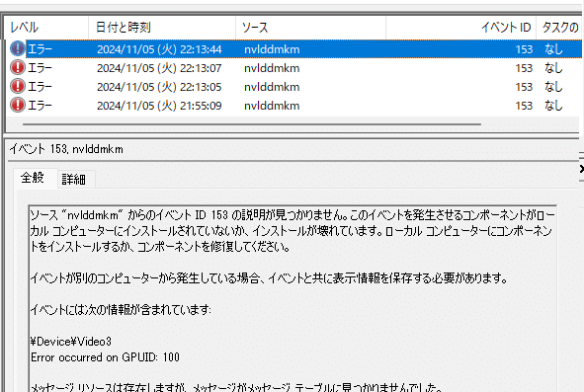Screen dimensions: 584x392
Task: Click なし task category in the 22:13:07 row
Action: coord(553,68)
